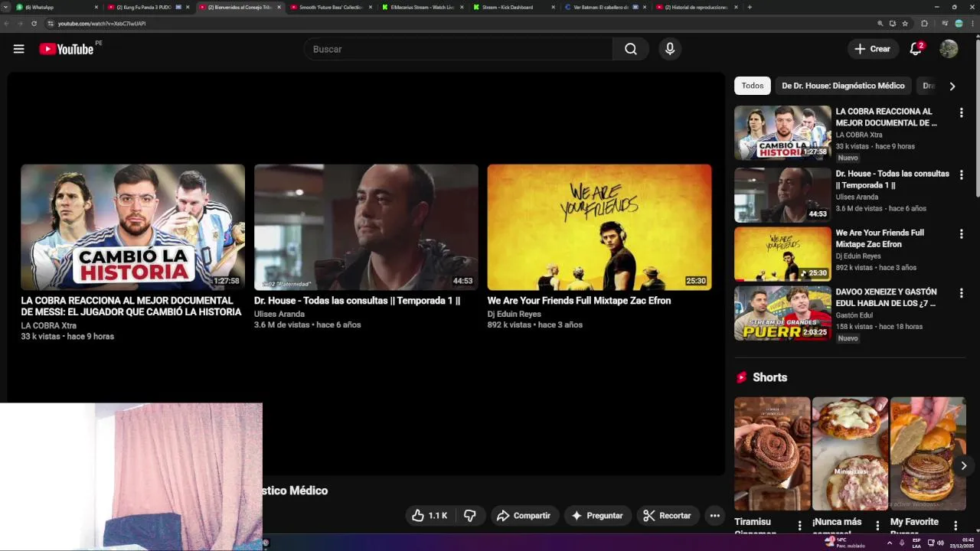The width and height of the screenshot is (980, 551).
Task: Open options for LA COBRA sidebar video
Action: point(961,112)
